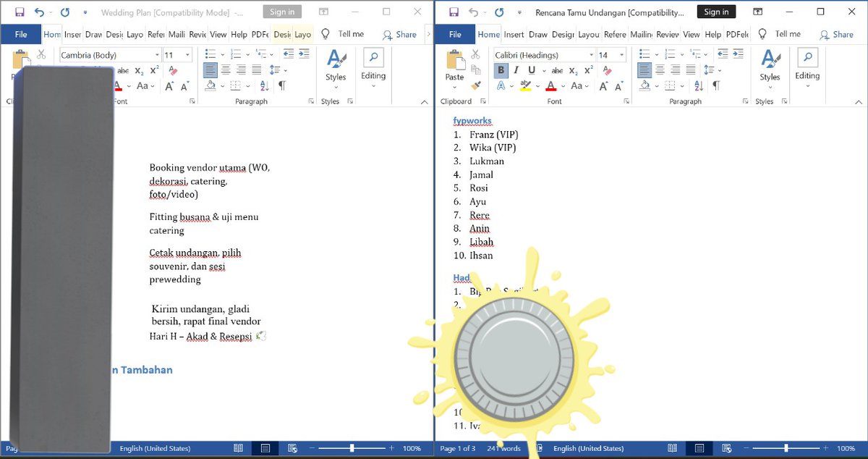
Task: Justify text in Wedding Plan window
Action: pos(256,70)
